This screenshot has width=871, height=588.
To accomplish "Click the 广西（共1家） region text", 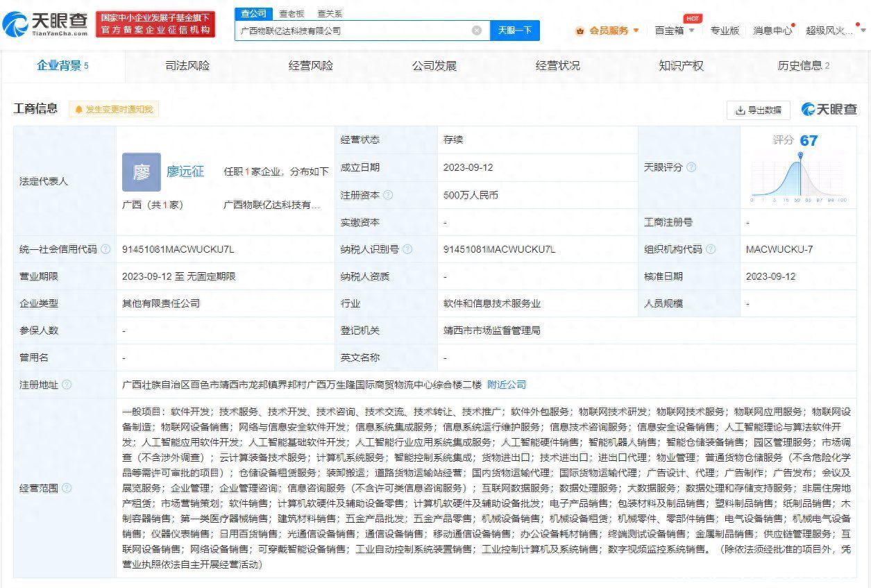I will coord(153,205).
